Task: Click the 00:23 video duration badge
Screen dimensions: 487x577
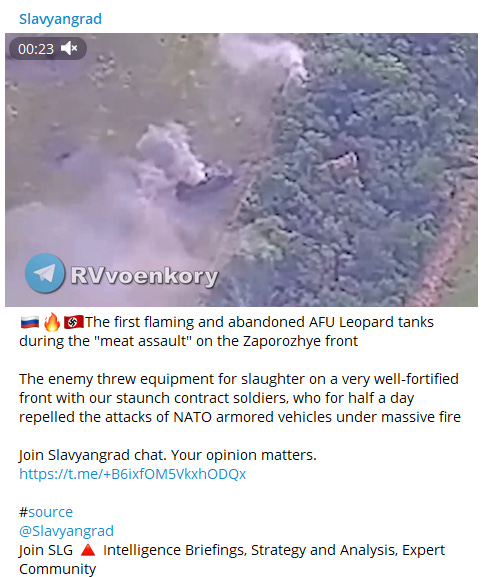Action: point(36,49)
